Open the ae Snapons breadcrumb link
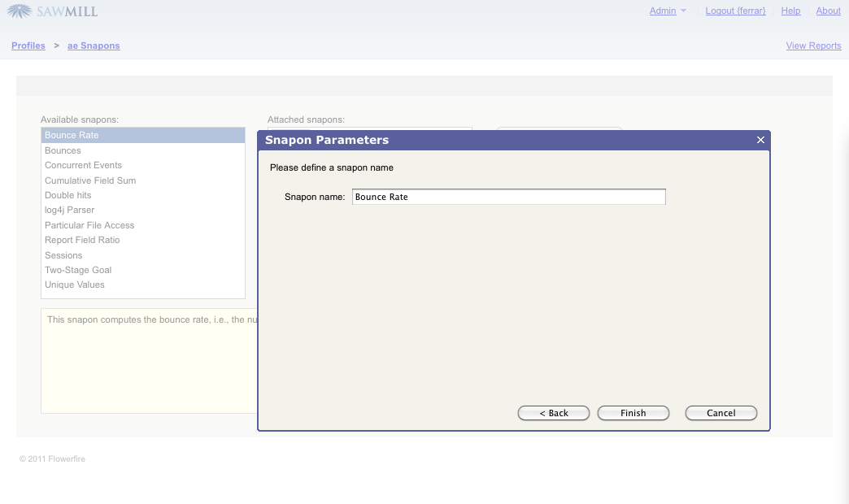 [94, 46]
